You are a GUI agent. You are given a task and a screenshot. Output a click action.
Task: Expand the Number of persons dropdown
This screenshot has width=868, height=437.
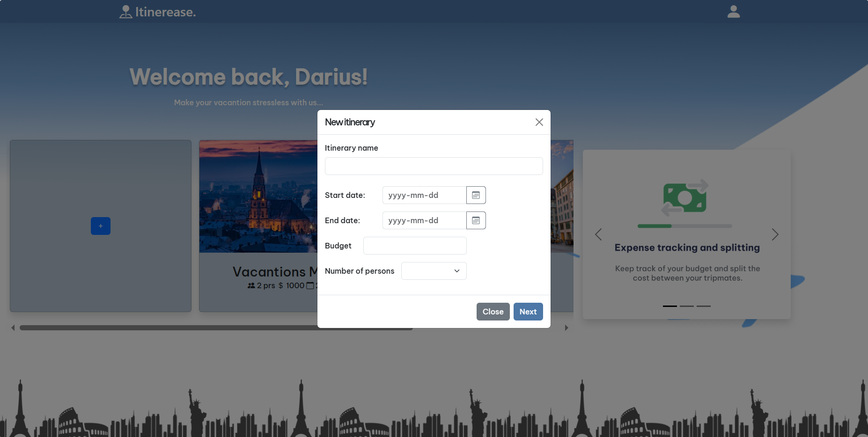point(434,271)
